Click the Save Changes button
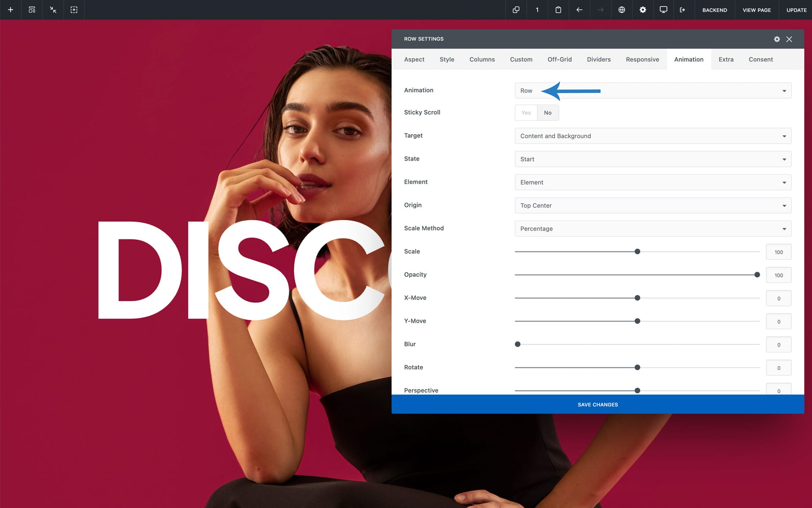Viewport: 812px width, 508px height. 598,404
